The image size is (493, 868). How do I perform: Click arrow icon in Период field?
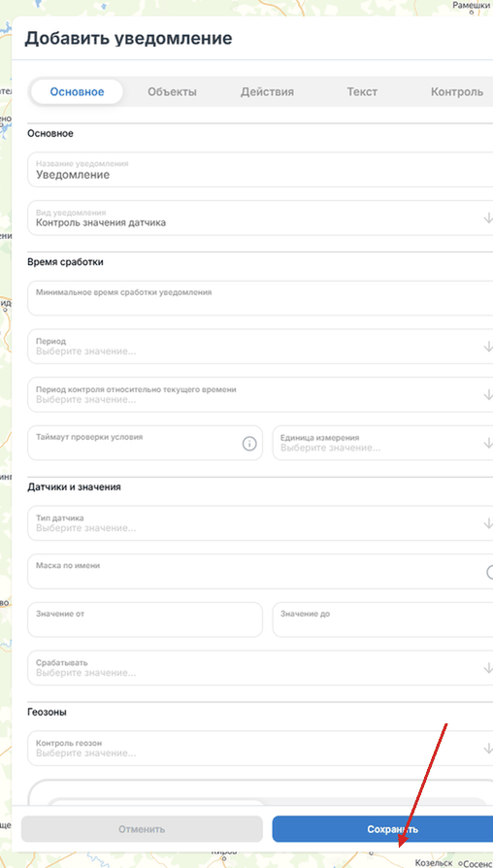pos(487,347)
